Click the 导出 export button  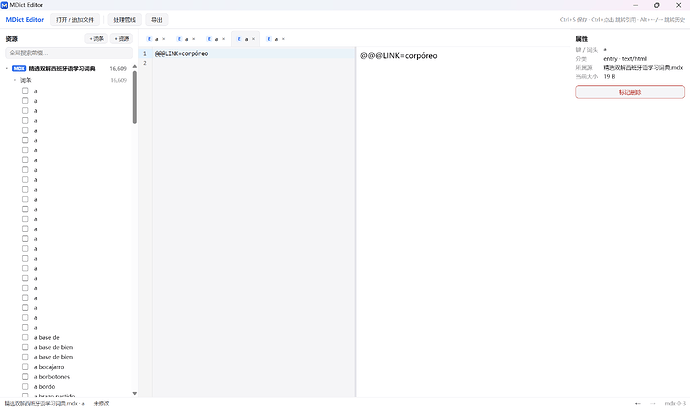[157, 20]
